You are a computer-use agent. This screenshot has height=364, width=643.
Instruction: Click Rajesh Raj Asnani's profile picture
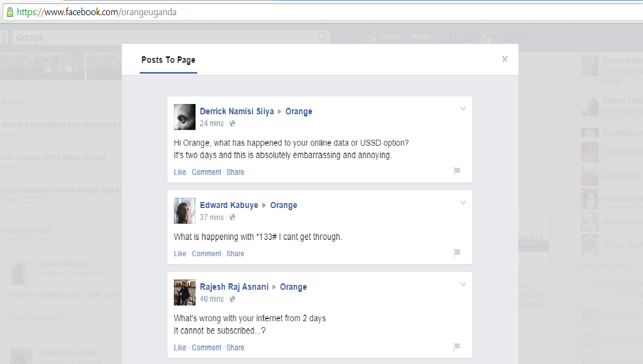[x=185, y=292]
